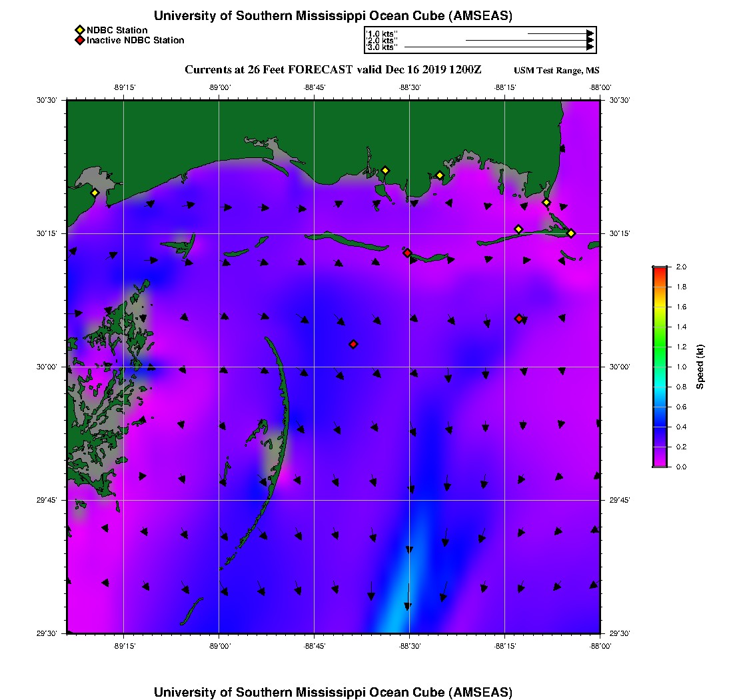Click the bottom AMSEAS Ocean Cube title
Screen dimensions: 733x700
pyautogui.click(x=333, y=691)
